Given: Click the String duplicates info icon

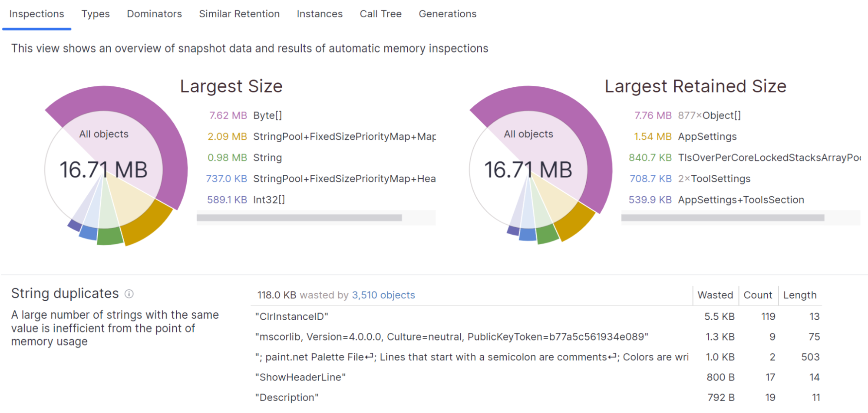Looking at the screenshot, I should pos(129,294).
